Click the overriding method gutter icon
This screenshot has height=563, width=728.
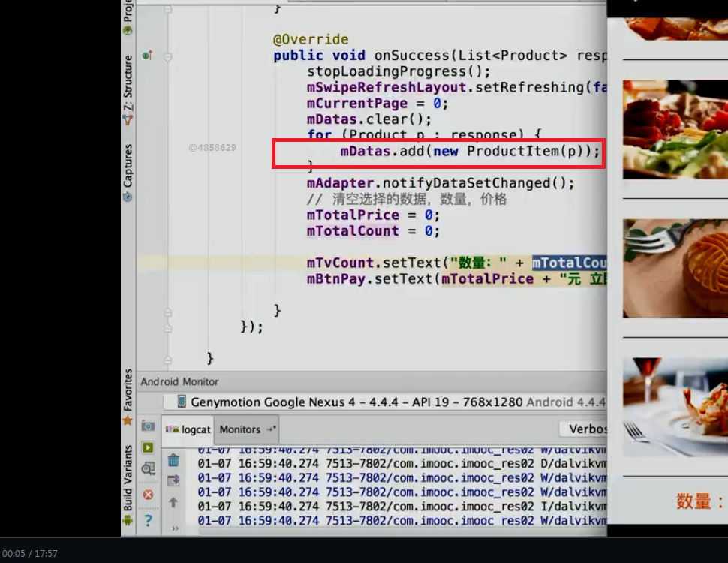tap(147, 56)
